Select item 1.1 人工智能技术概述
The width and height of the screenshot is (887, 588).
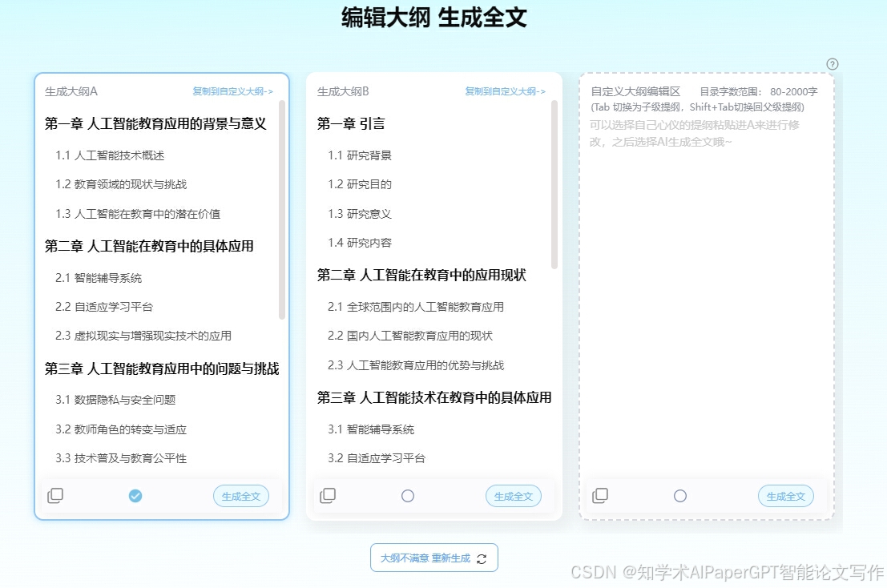[x=110, y=155]
